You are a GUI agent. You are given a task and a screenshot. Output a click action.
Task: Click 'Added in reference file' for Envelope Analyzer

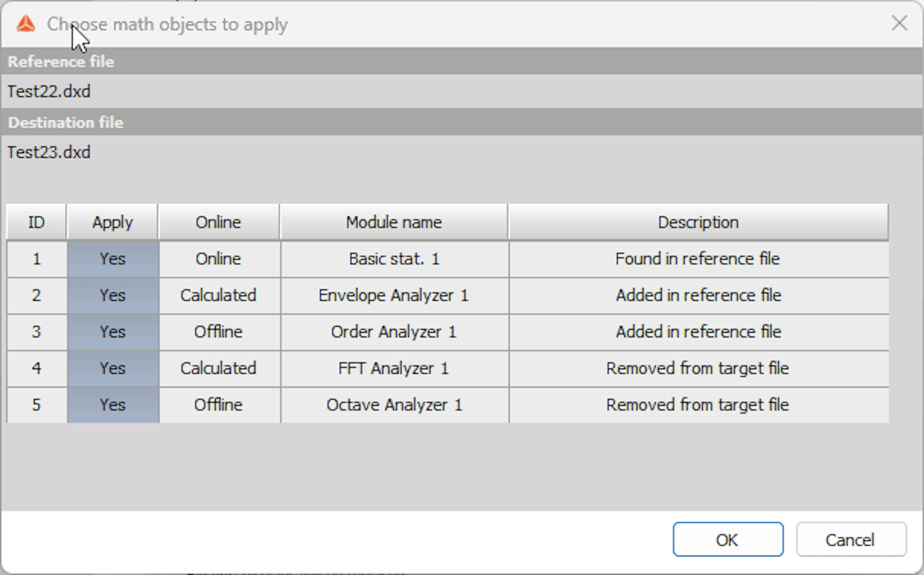click(699, 296)
